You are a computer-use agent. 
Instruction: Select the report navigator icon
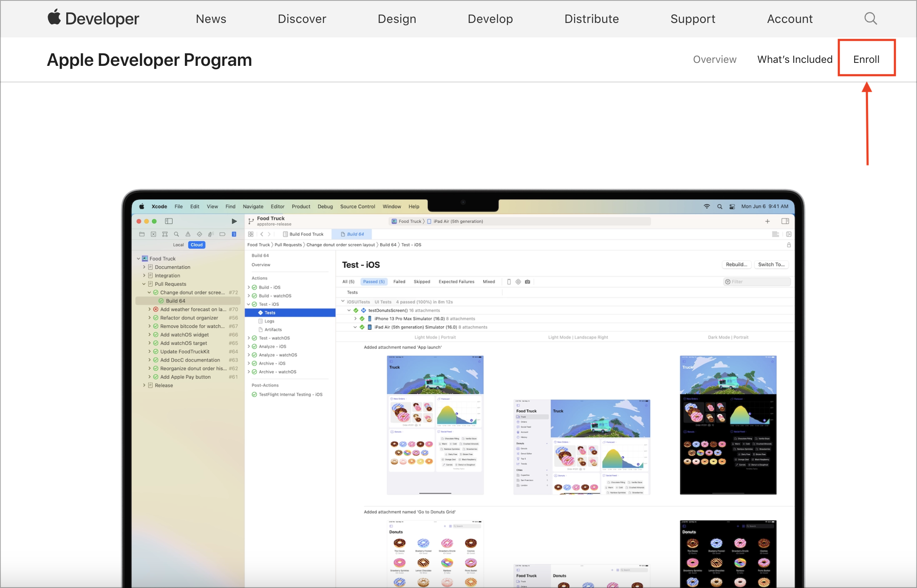click(234, 234)
